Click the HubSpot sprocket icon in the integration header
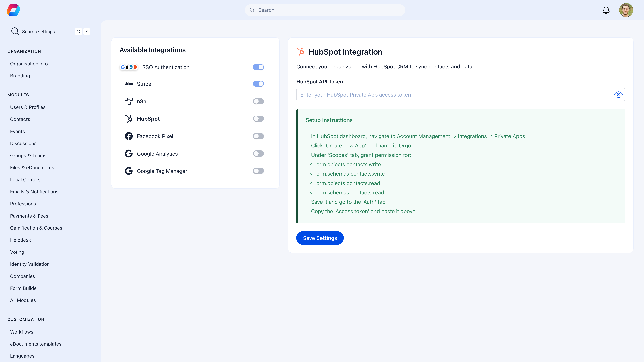 click(x=301, y=51)
